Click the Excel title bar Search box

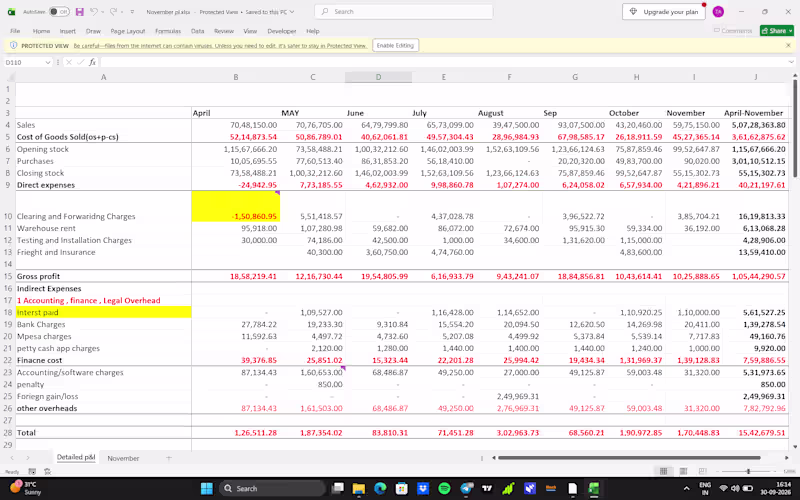pos(404,11)
